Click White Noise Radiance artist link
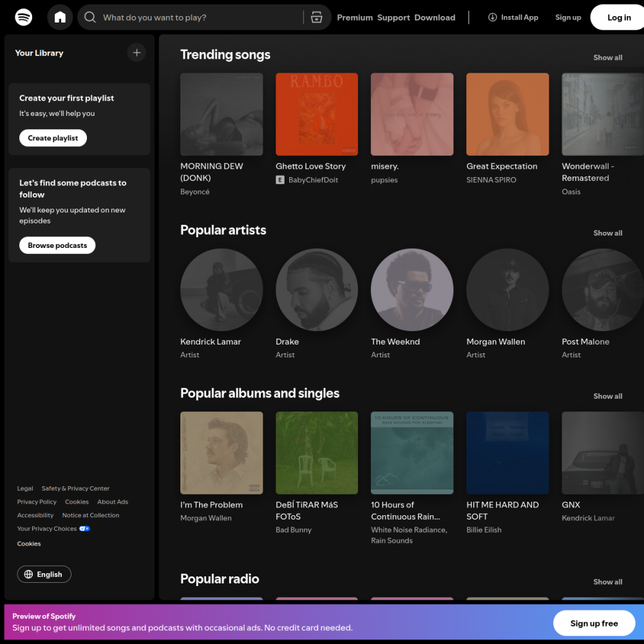 pyautogui.click(x=409, y=530)
